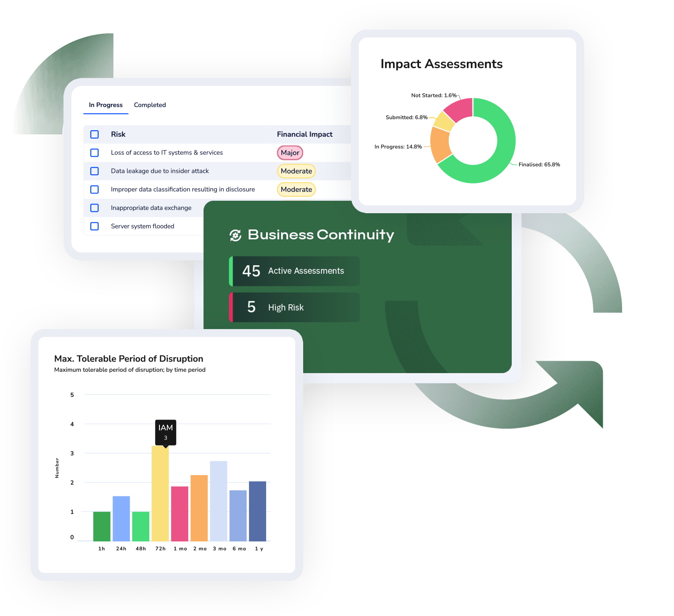Viewport: 674px width, 616px height.
Task: Click the Risk column header
Action: point(118,134)
